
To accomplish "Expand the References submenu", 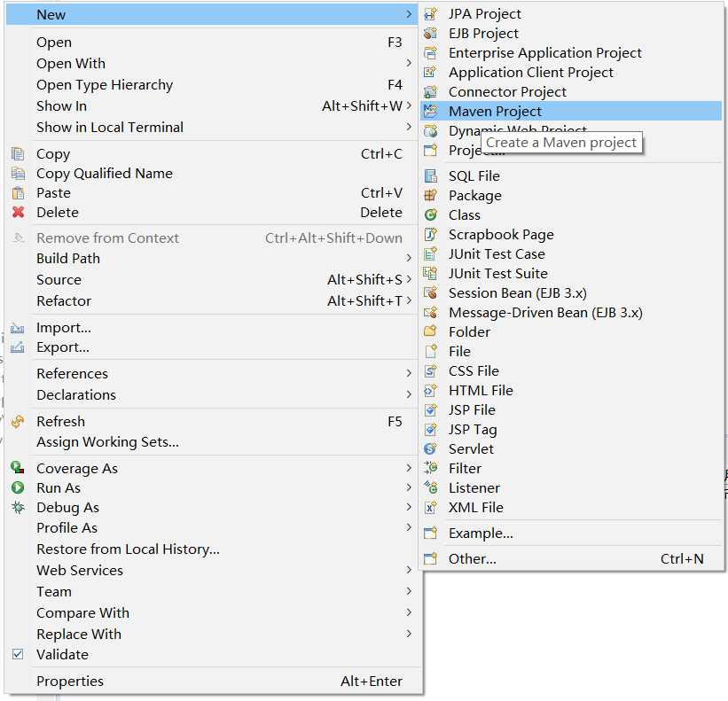I will coord(409,373).
